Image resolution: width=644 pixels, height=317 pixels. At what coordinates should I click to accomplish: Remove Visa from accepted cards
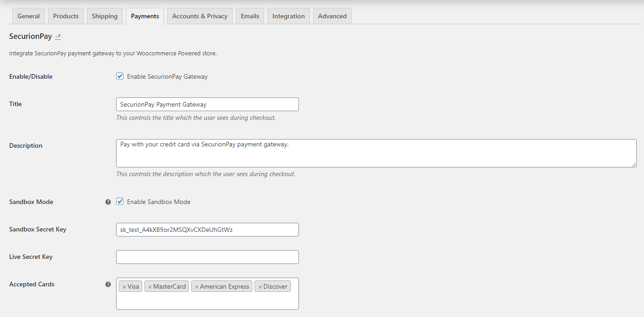[x=124, y=287]
